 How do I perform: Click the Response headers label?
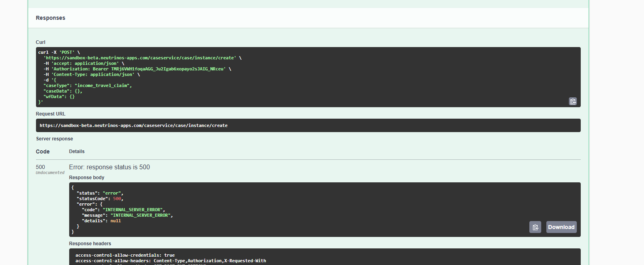coord(90,244)
